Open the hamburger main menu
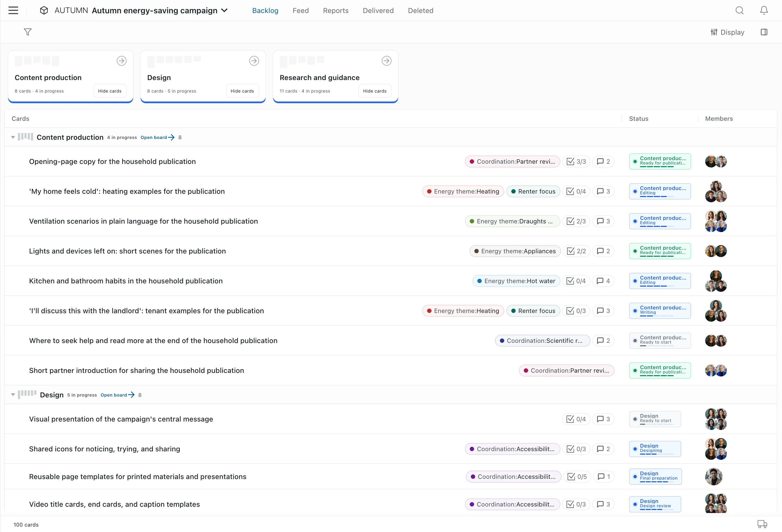Screen dimensions: 782x532 click(13, 10)
